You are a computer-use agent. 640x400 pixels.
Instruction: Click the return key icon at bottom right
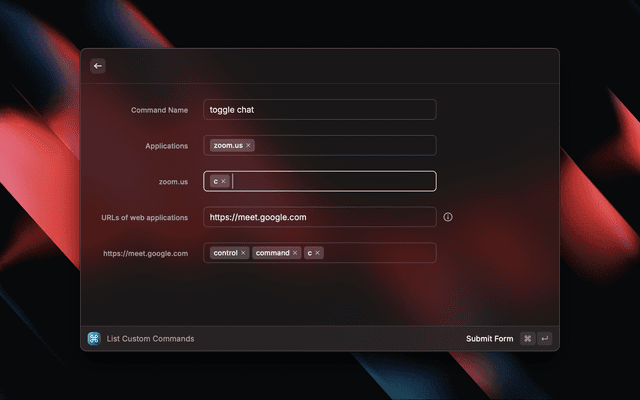click(x=544, y=338)
